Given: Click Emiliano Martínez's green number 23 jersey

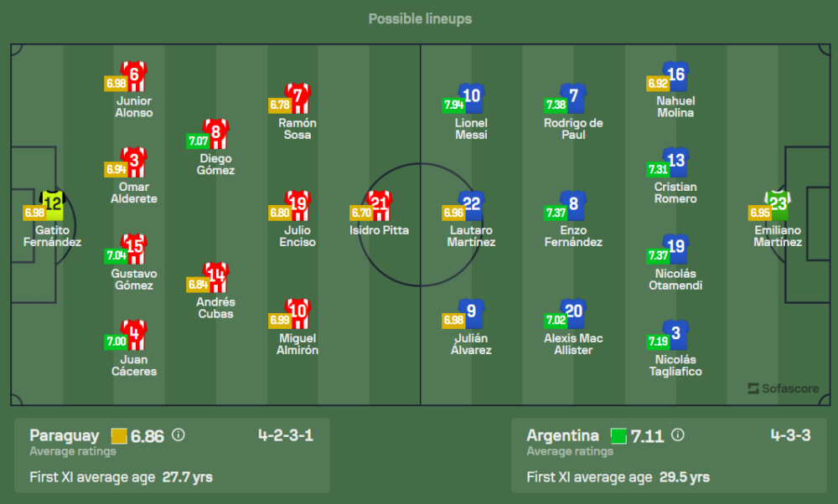Looking at the screenshot, I should (779, 203).
